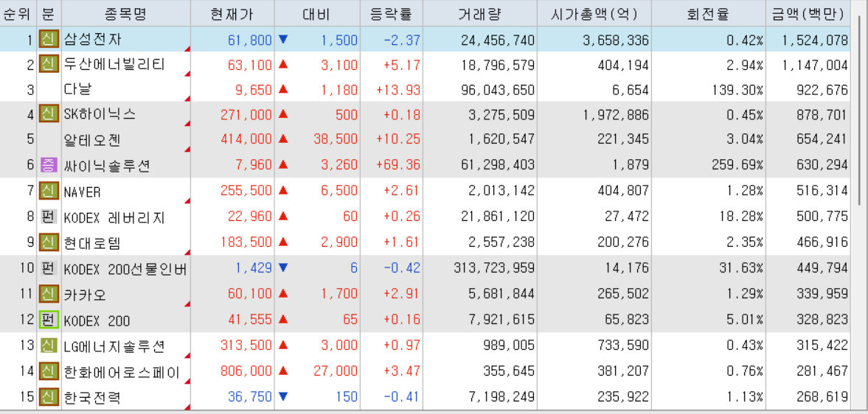Click the 신 badge beside 삼성전자
868x414 pixels.
click(49, 40)
